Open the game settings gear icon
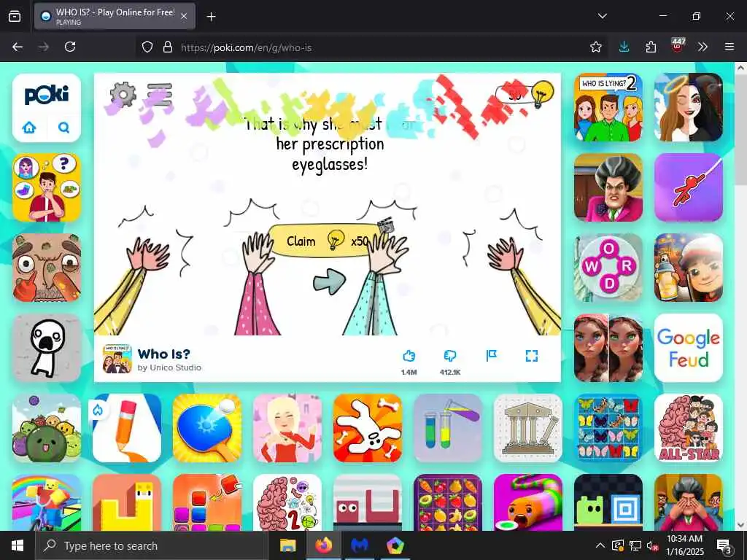This screenshot has height=560, width=747. (x=123, y=94)
